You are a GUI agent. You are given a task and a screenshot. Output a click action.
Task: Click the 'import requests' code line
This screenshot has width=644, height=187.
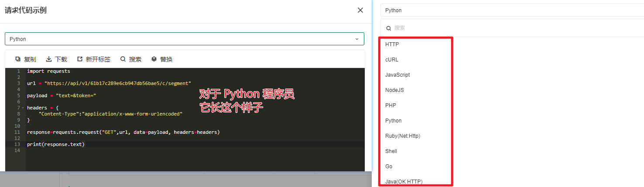coord(48,71)
